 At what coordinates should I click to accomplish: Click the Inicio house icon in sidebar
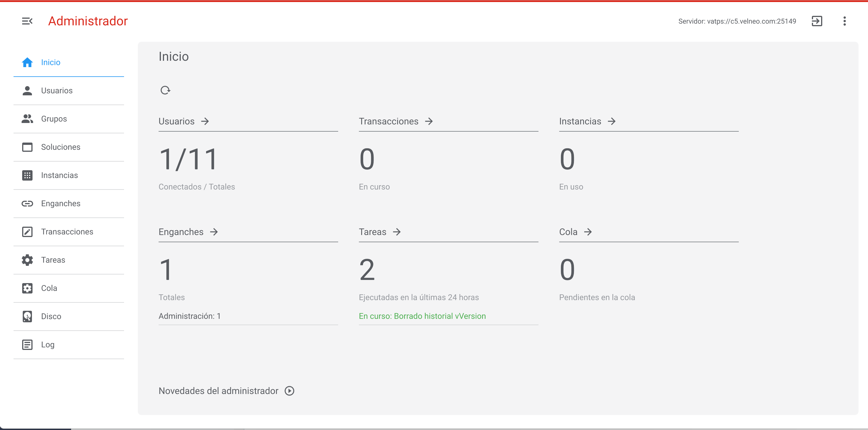[x=27, y=62]
